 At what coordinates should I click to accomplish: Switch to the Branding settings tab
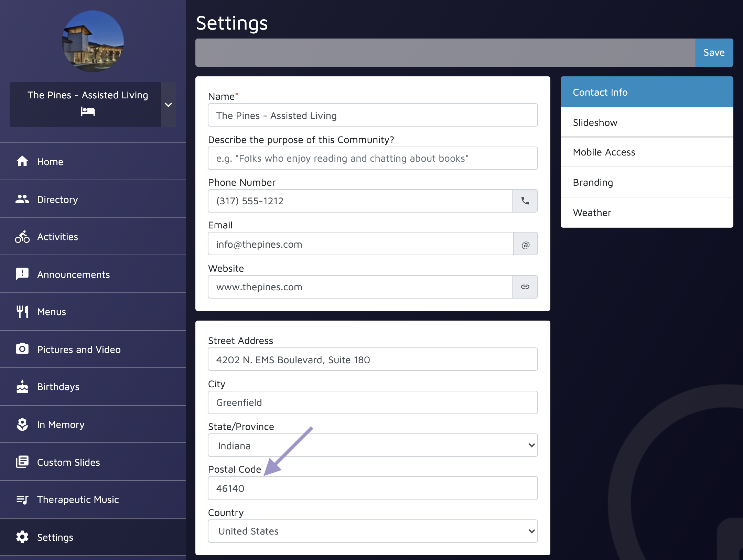[647, 182]
